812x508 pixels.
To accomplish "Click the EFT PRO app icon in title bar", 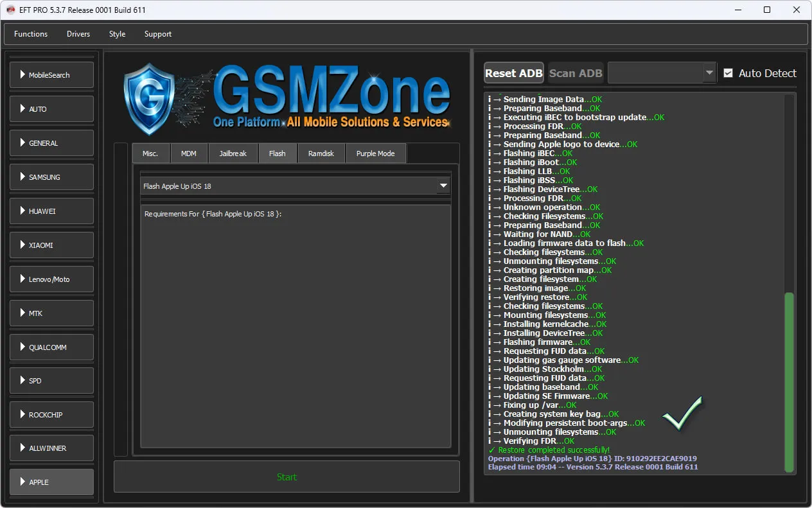I will (x=10, y=10).
